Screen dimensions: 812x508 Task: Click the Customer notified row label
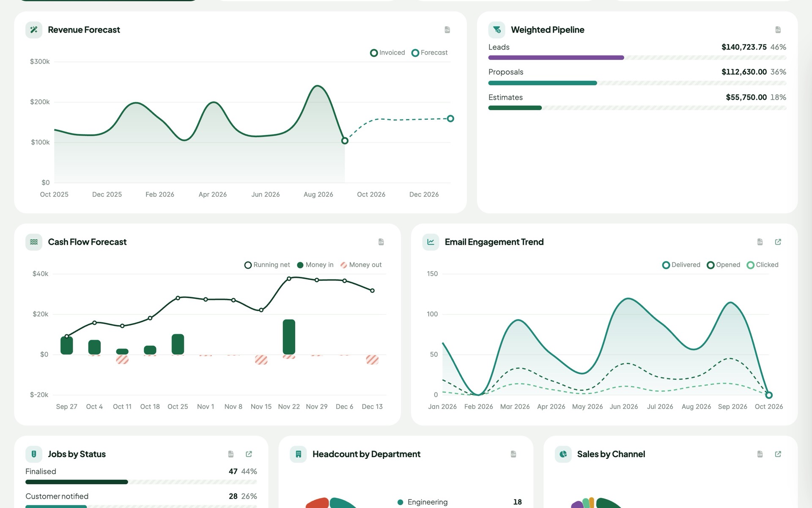[57, 496]
